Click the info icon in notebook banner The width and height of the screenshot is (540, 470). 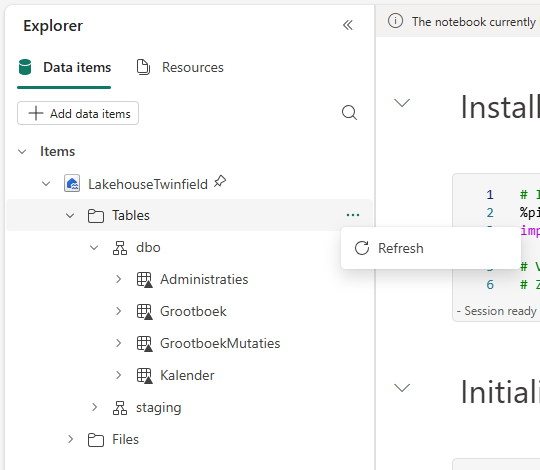[395, 21]
